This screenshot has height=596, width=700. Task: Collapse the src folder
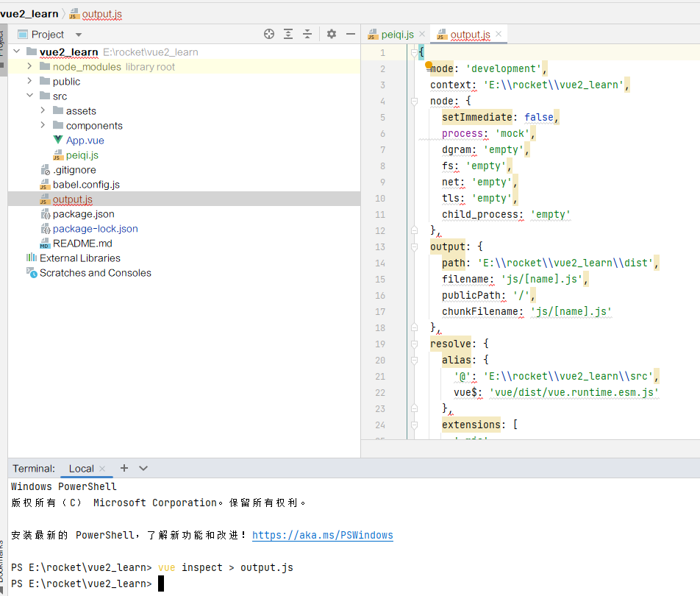coord(29,95)
